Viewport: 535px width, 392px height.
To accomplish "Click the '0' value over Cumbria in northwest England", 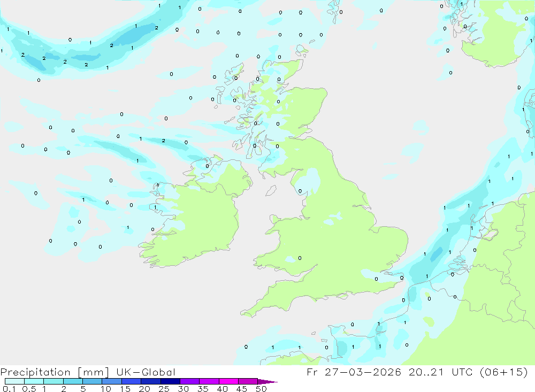I will tap(300, 191).
